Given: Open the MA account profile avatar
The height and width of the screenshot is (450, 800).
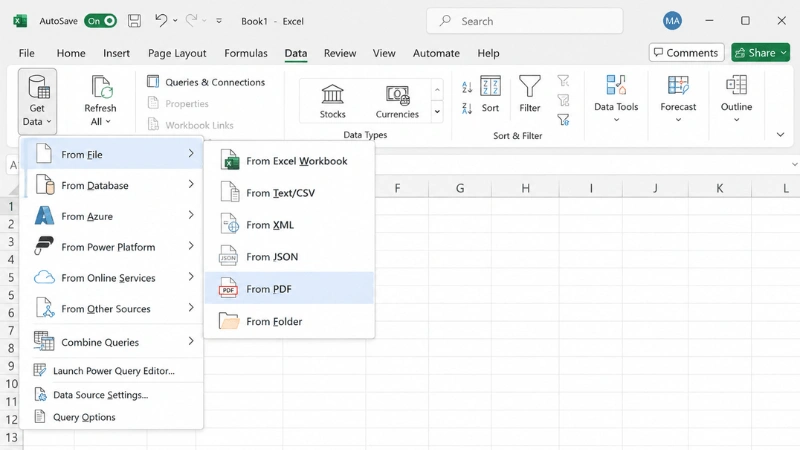Looking at the screenshot, I should coord(672,21).
